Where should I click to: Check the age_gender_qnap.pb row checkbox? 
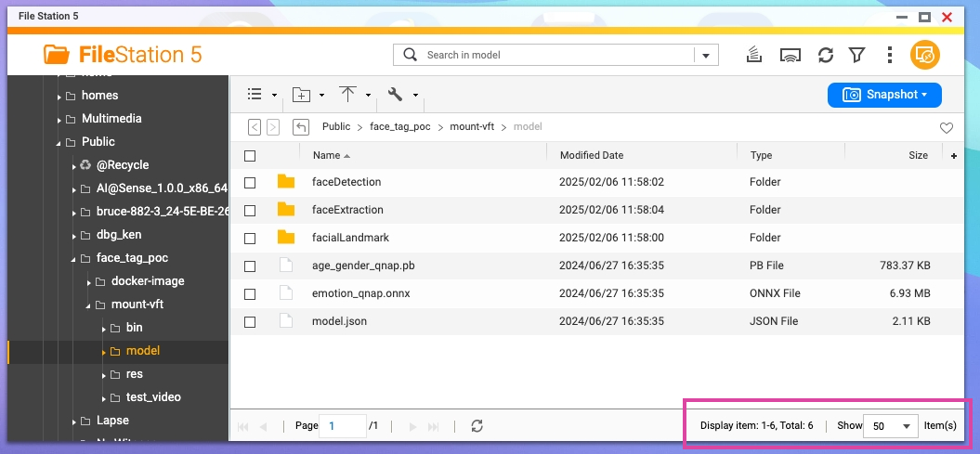[250, 266]
